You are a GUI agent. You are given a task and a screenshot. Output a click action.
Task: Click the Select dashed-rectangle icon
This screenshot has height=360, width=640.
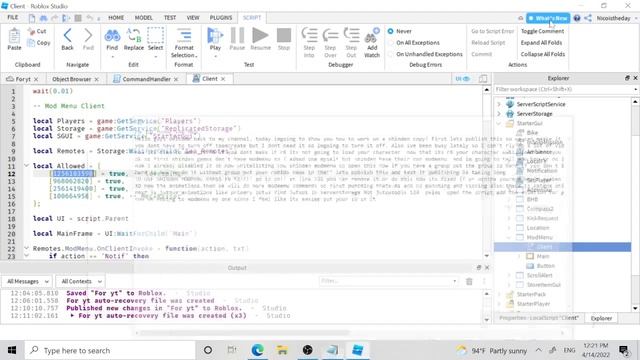click(156, 36)
